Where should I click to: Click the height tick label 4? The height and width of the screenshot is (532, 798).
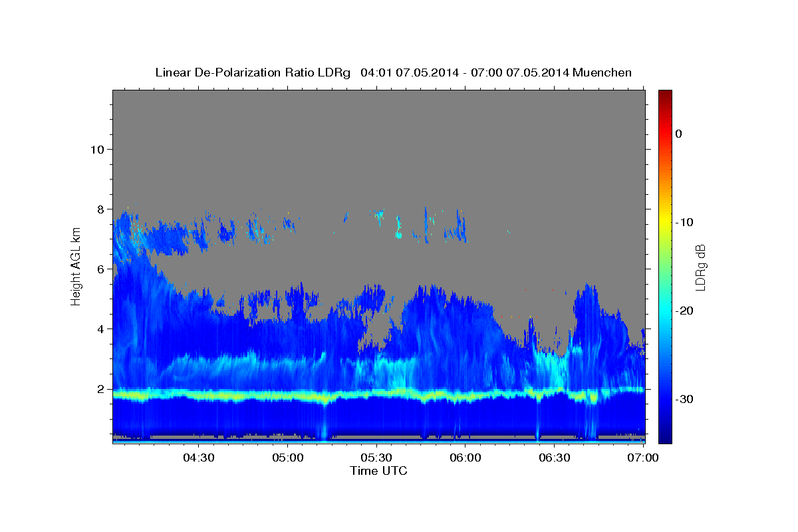click(101, 329)
